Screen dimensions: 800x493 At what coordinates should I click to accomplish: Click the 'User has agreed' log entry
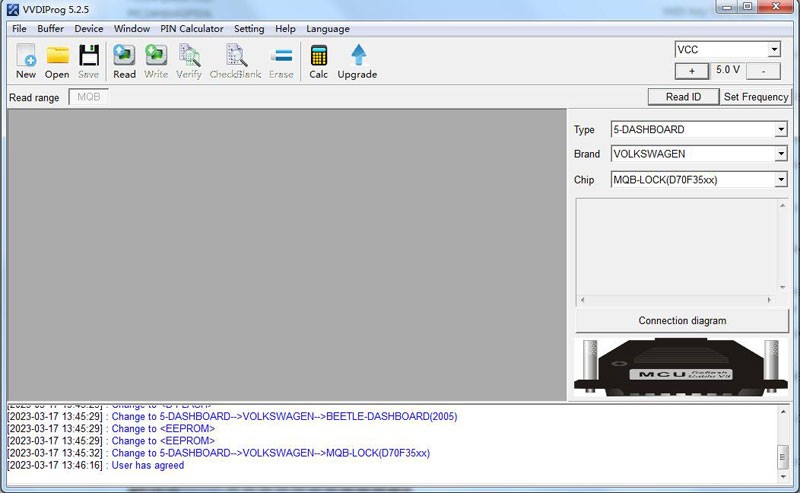tap(148, 465)
